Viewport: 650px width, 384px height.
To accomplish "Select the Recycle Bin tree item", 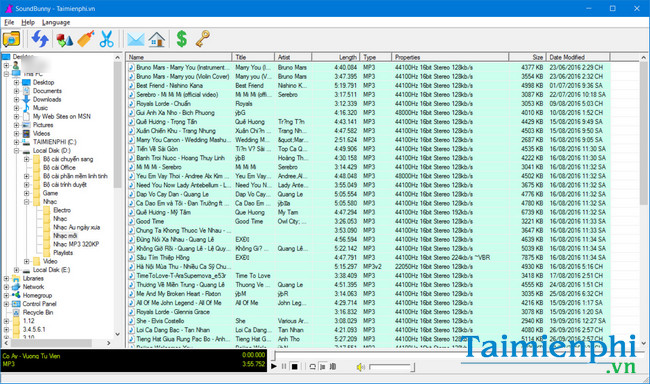I will click(x=38, y=312).
